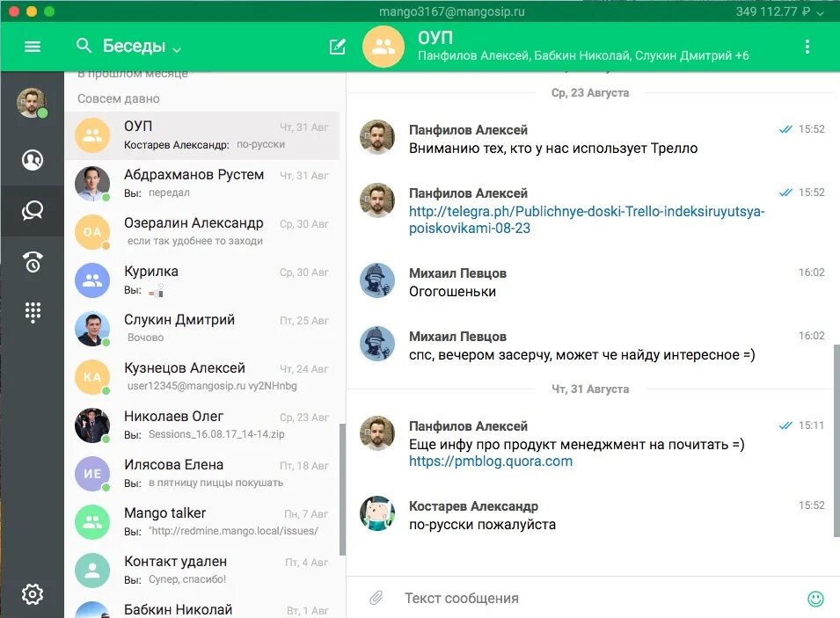This screenshot has height=618, width=840.
Task: Click the Николаев Олег photo avatar
Action: click(92, 425)
